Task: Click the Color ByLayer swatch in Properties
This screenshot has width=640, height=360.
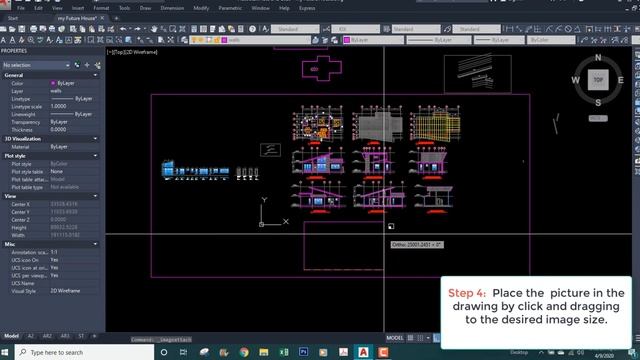Action: point(53,83)
